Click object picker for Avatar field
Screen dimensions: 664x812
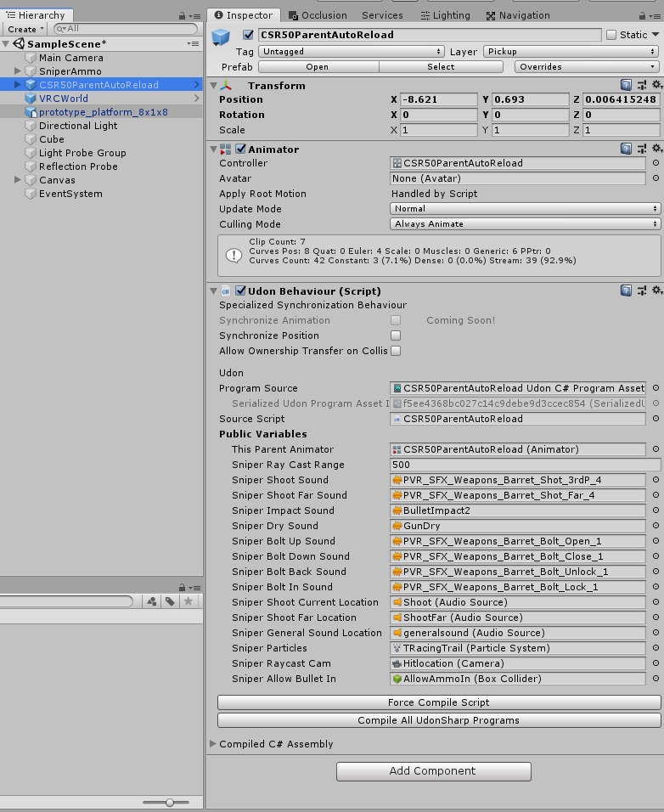point(656,178)
